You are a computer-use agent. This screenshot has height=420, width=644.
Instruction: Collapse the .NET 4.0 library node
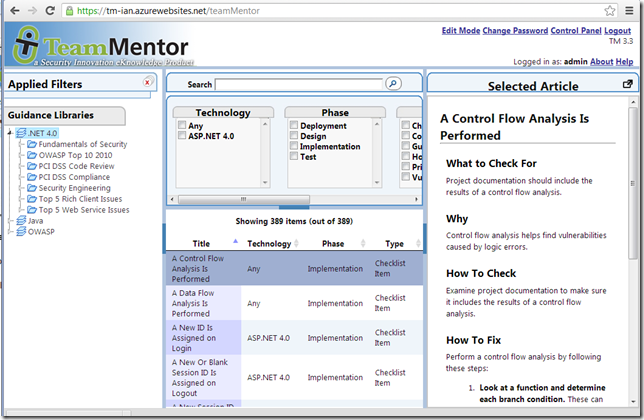tap(9, 134)
